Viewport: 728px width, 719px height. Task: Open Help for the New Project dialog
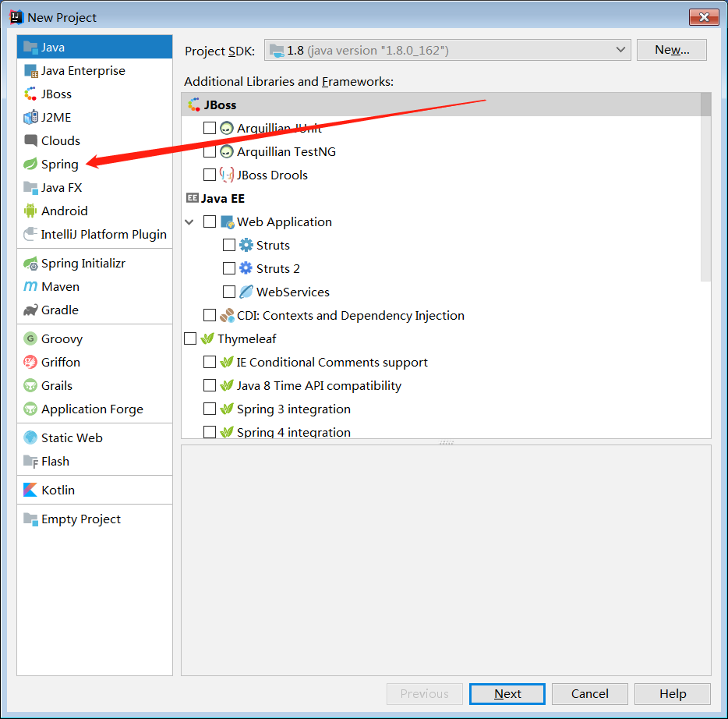tap(673, 693)
